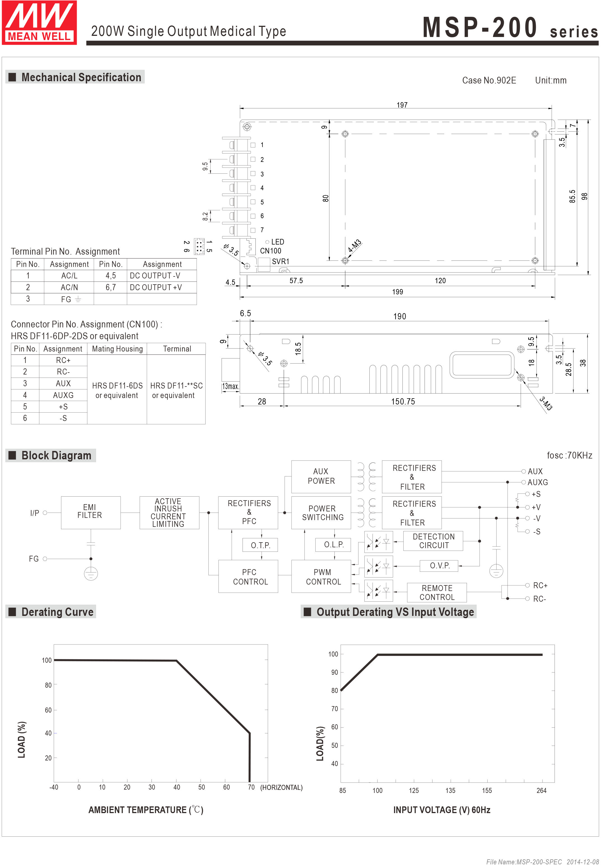Click the optocoupler symbol beside REMOTE CONTROL
Viewport: 610px width, 868px height.
click(378, 590)
